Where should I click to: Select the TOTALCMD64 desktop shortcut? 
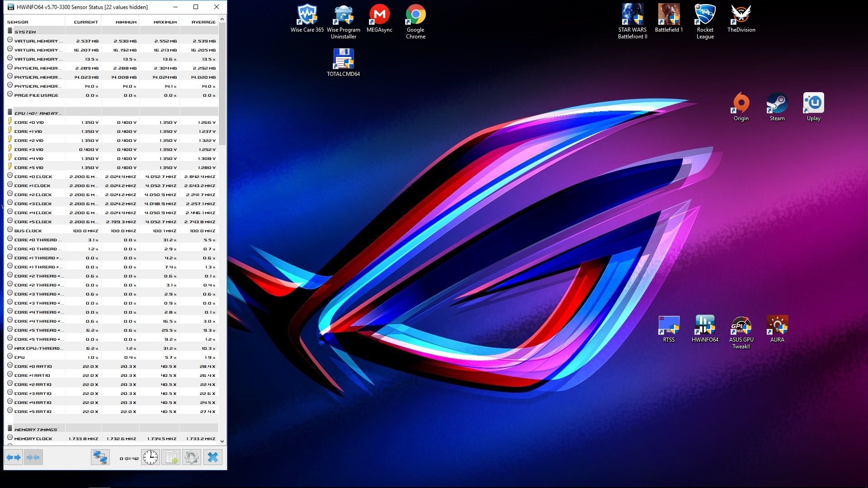344,62
